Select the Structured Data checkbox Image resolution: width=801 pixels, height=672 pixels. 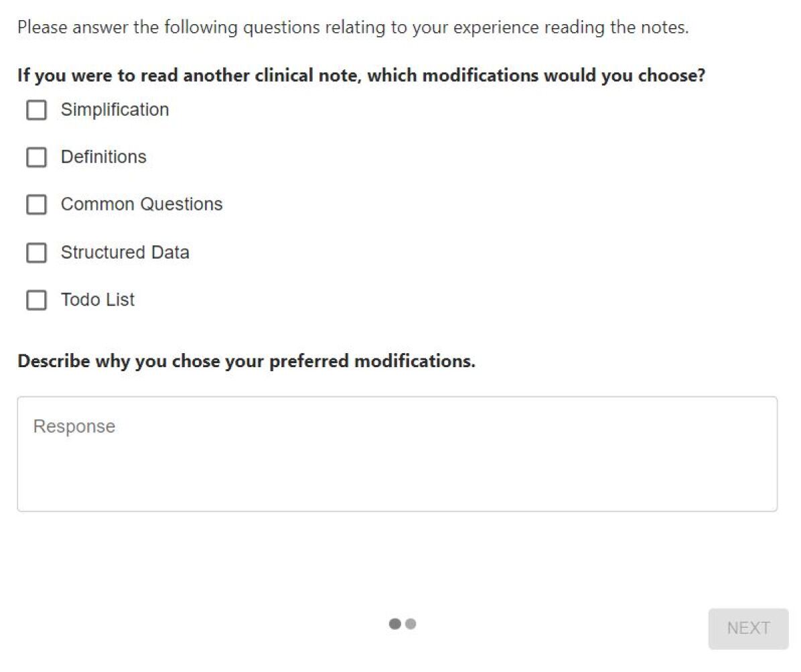click(x=36, y=253)
